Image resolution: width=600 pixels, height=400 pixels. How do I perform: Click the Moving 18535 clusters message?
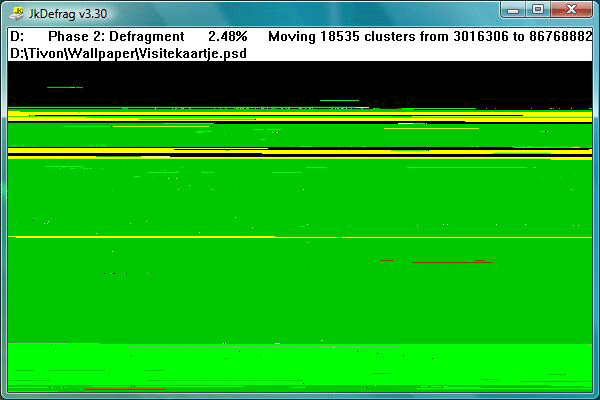click(430, 36)
